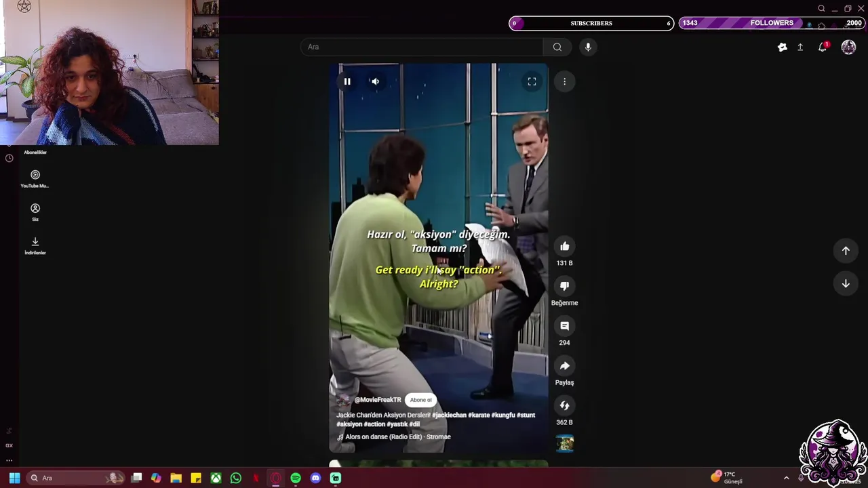
Task: Pause the playing Short video
Action: pos(347,81)
